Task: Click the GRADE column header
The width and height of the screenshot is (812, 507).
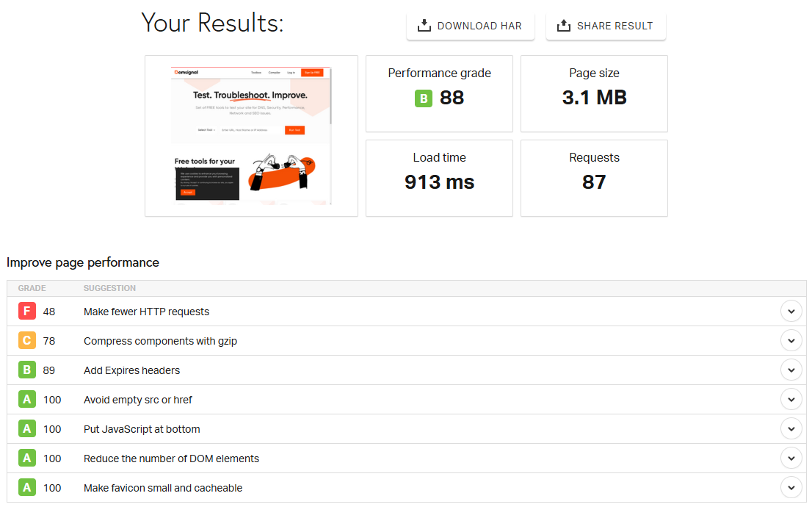Action: [32, 288]
